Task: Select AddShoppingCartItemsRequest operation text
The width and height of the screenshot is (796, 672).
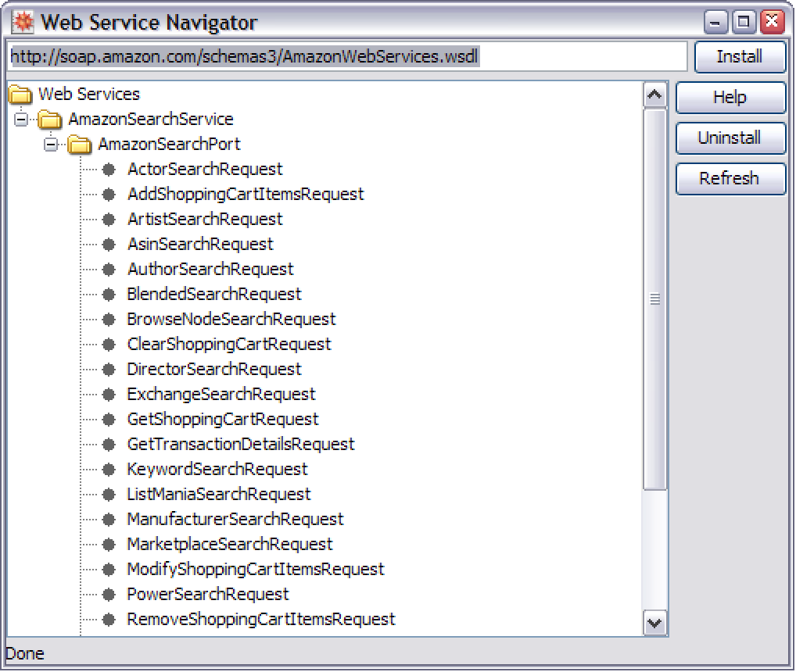Action: (246, 195)
